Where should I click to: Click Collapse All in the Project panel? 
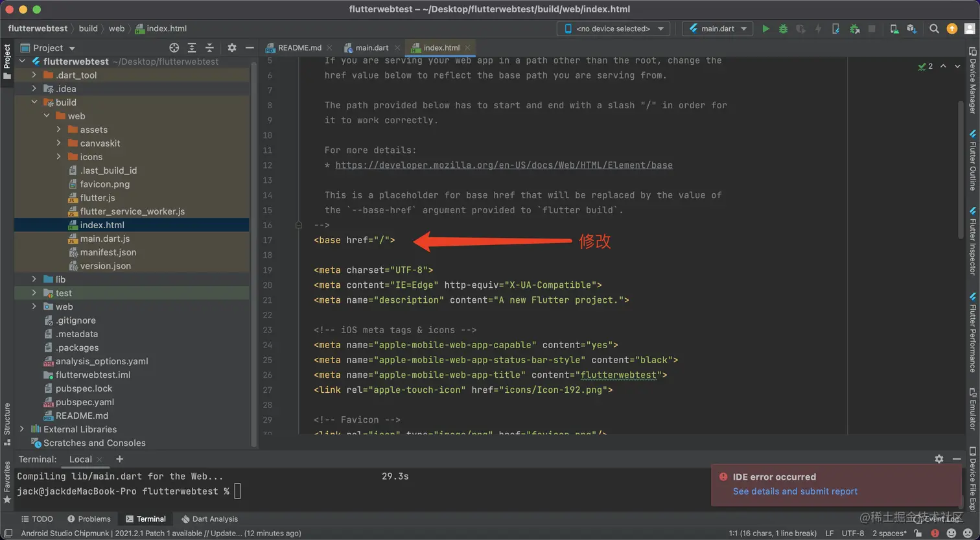pyautogui.click(x=209, y=48)
